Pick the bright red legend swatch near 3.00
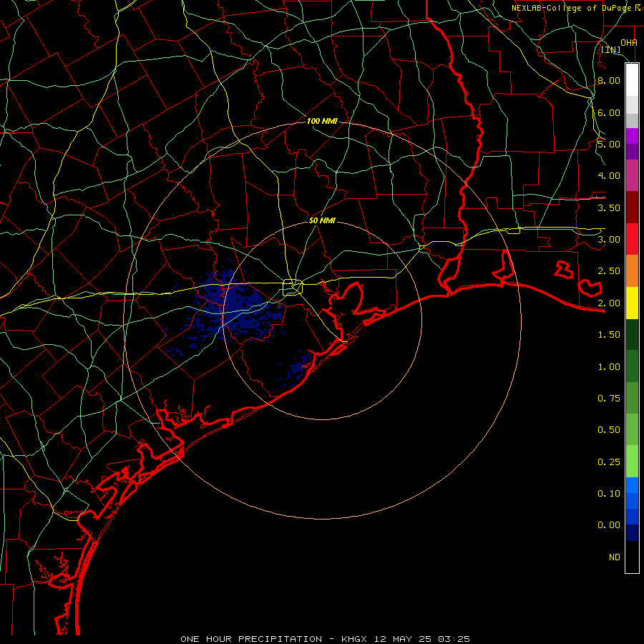This screenshot has width=644, height=644. (x=632, y=239)
